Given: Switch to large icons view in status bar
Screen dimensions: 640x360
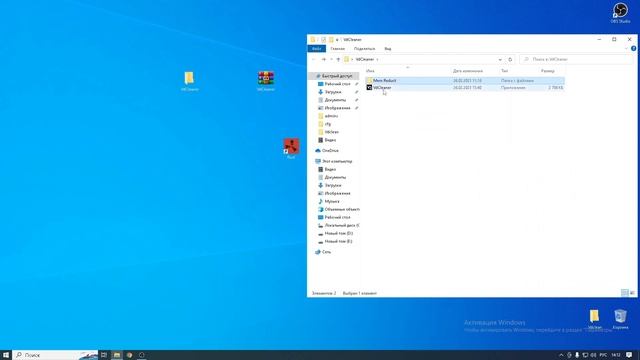Looking at the screenshot, I should click(632, 293).
